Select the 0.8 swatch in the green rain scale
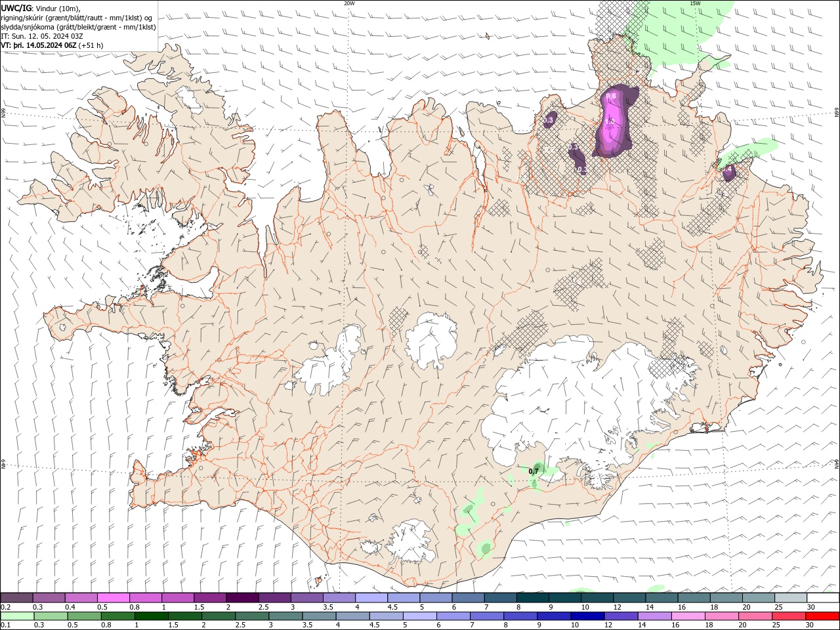This screenshot has width=840, height=630. click(x=117, y=616)
